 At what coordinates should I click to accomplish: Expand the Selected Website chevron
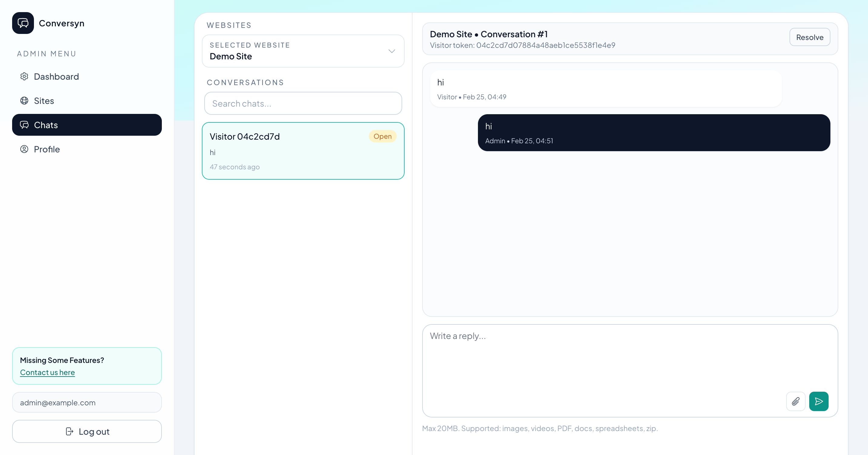coord(392,51)
